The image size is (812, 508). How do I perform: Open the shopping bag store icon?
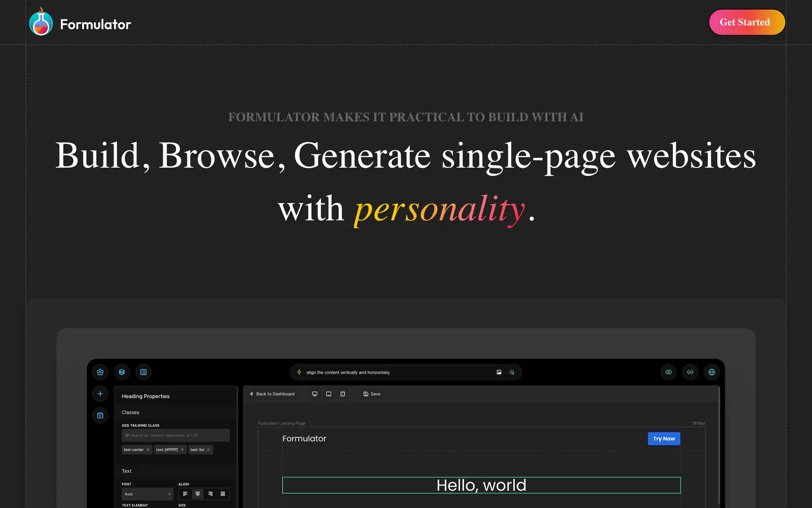(x=100, y=416)
